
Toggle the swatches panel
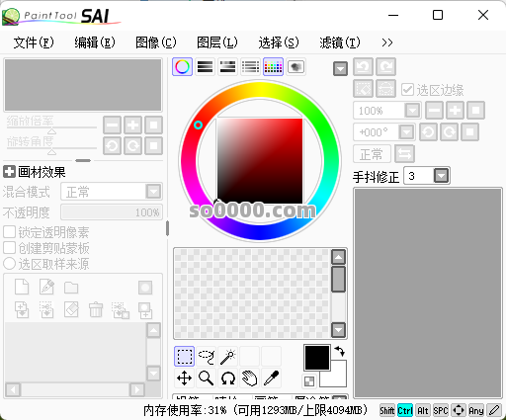tap(273, 67)
